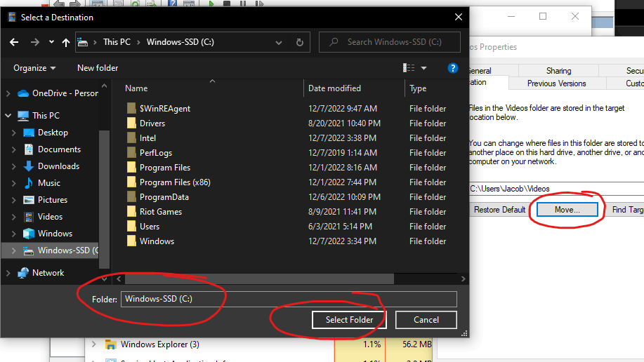Click horizontal scrollbar in file list
The image size is (644, 362).
click(x=259, y=279)
